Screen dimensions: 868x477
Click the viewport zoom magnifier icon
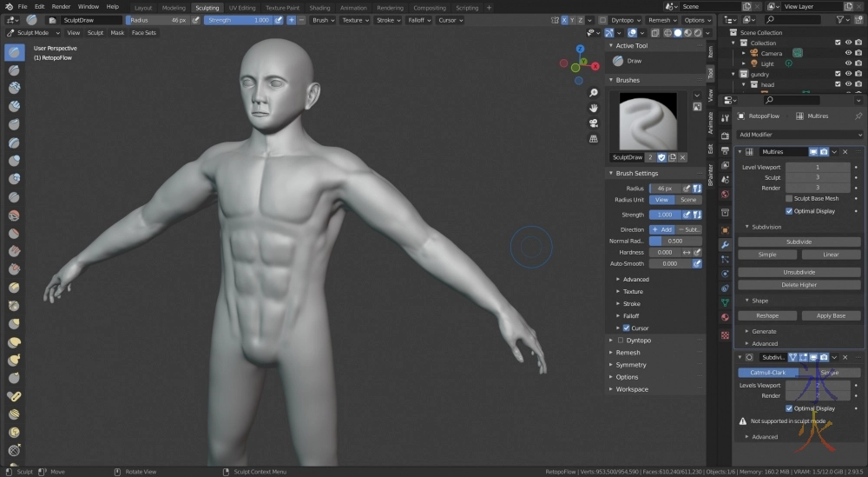(593, 92)
